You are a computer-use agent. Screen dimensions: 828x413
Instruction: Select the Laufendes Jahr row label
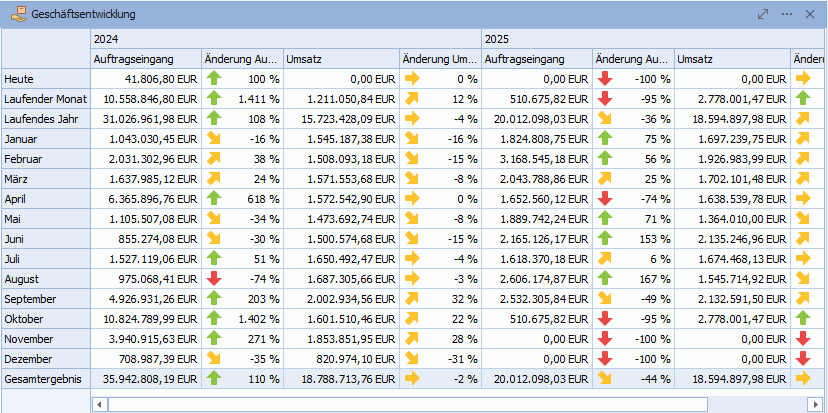point(40,118)
